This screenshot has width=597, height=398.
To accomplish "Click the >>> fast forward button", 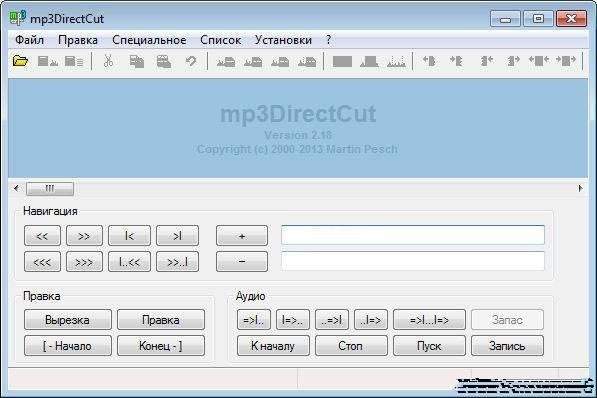I will [x=84, y=262].
